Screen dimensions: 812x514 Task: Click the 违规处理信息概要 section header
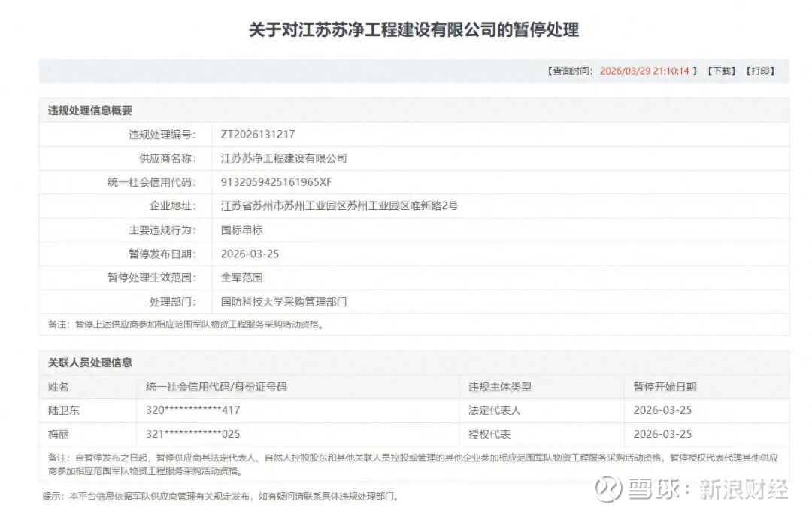[x=90, y=111]
